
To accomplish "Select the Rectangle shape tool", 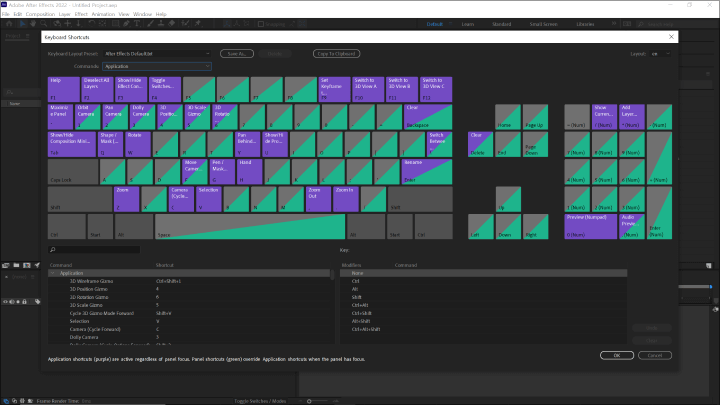I will pos(115,24).
